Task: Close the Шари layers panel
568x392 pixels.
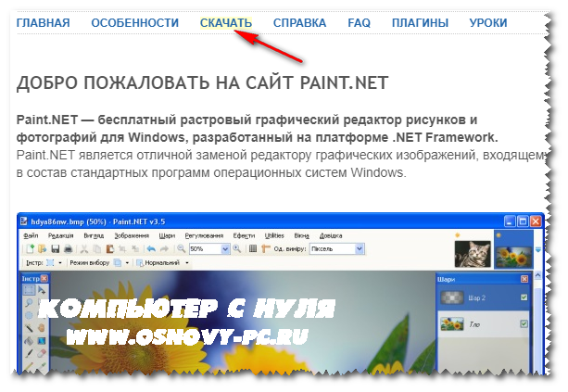Action: coord(526,277)
